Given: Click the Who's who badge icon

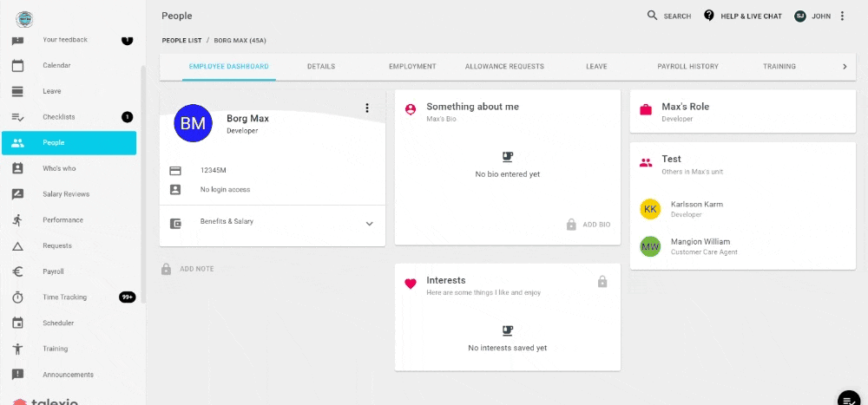Looking at the screenshot, I should coord(17,168).
